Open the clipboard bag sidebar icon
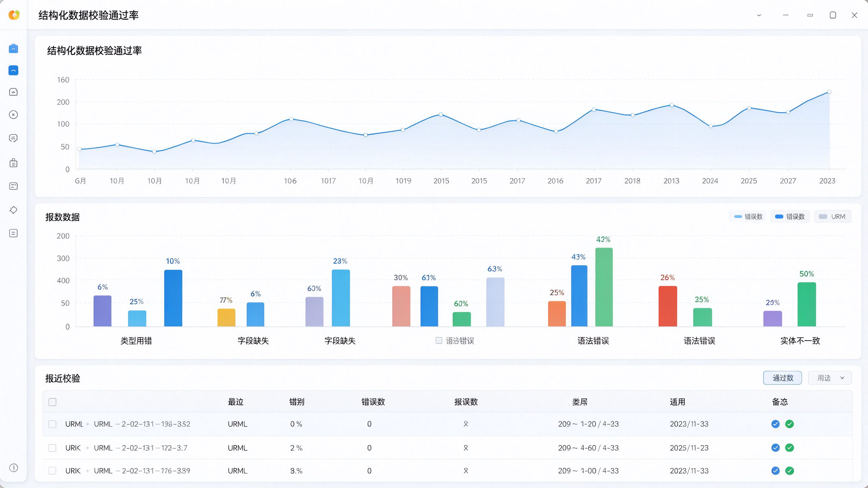Image resolution: width=868 pixels, height=488 pixels. coord(13,163)
